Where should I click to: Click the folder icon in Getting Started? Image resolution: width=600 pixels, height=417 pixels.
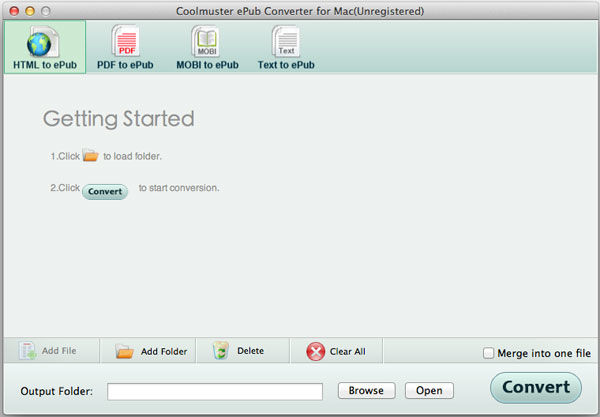tap(91, 155)
